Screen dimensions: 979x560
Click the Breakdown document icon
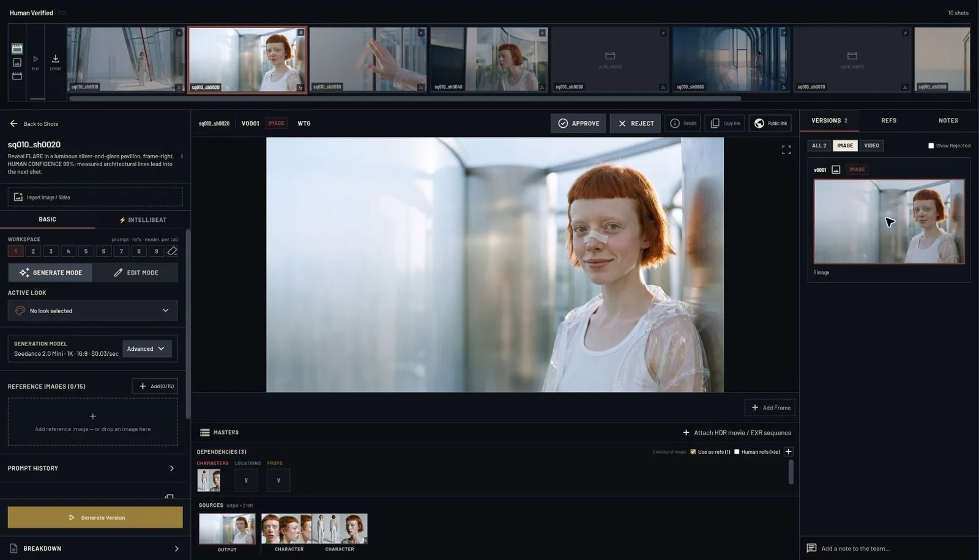coord(13,548)
